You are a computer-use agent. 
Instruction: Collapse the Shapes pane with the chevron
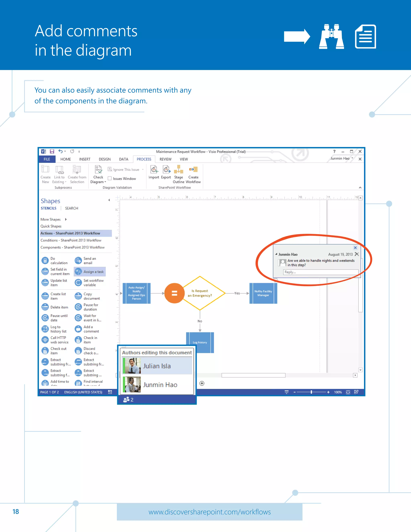coord(109,200)
